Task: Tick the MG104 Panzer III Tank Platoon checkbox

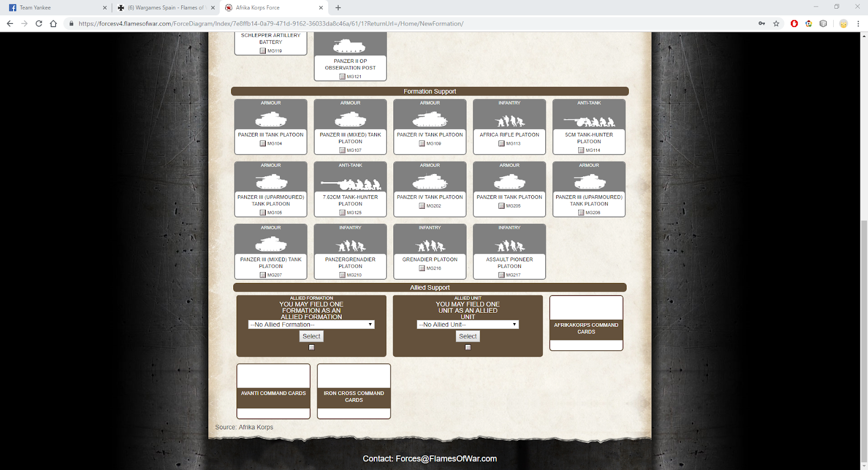Action: point(263,144)
